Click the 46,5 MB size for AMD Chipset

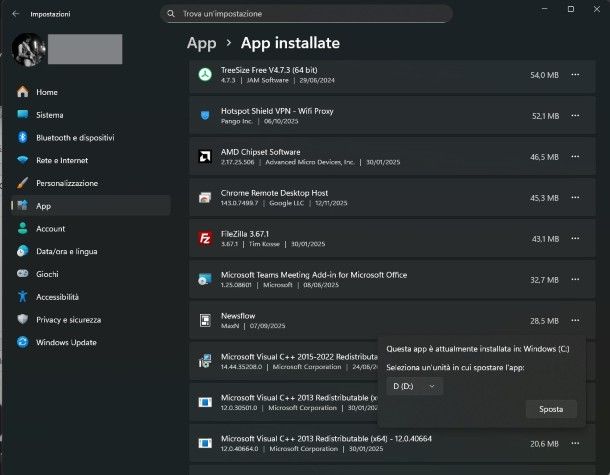tap(544, 157)
